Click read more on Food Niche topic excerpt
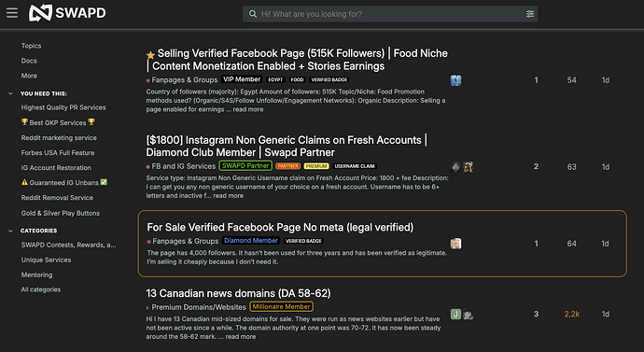This screenshot has height=352, width=644. [248, 109]
